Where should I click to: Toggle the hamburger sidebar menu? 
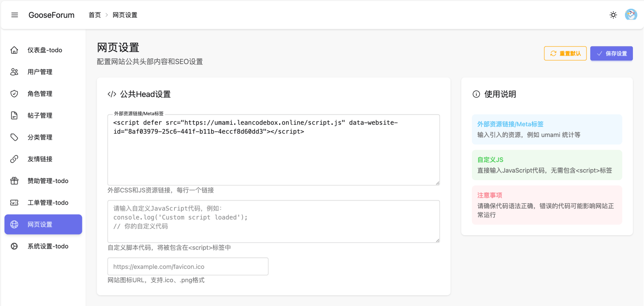click(15, 15)
